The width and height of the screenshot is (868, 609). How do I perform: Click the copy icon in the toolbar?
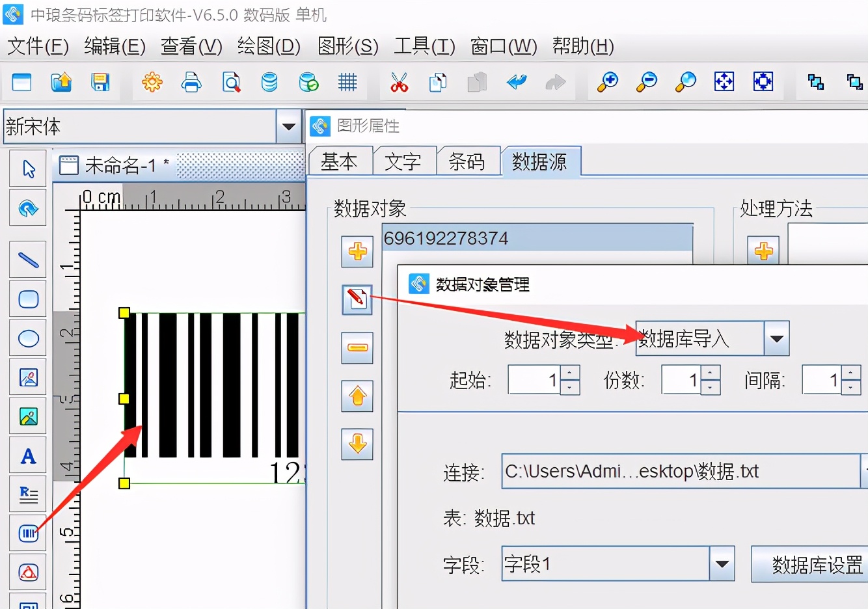tap(438, 82)
